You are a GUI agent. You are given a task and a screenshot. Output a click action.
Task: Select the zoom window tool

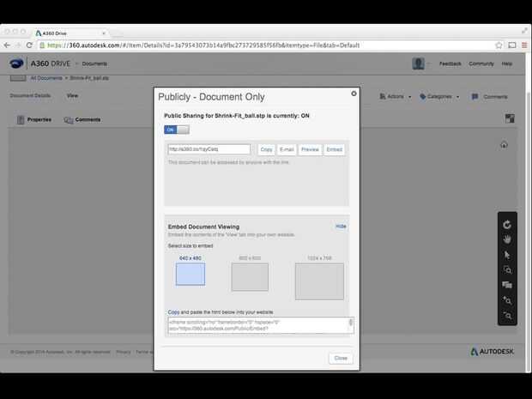507,270
